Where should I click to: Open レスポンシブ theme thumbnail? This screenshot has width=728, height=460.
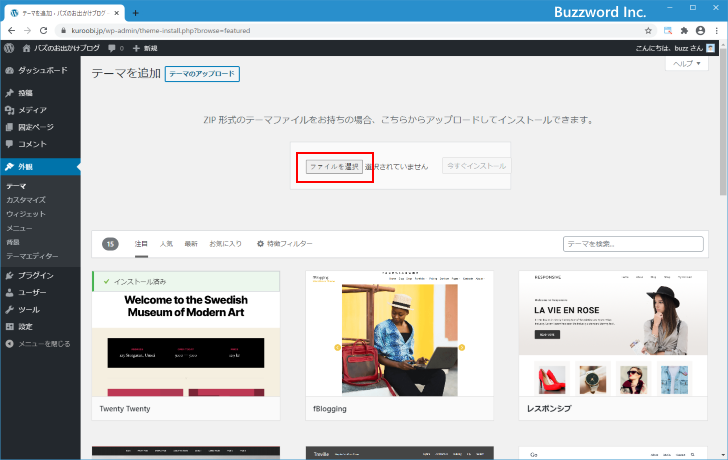click(613, 334)
